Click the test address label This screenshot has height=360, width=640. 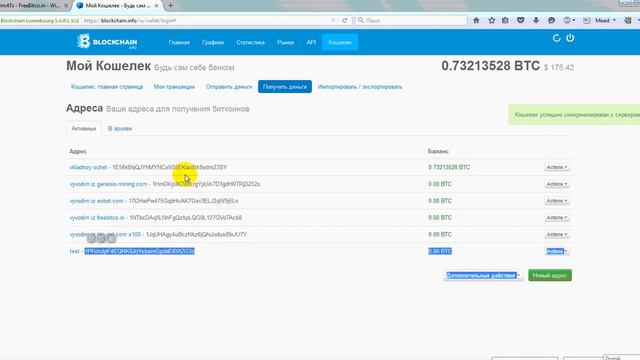74,251
